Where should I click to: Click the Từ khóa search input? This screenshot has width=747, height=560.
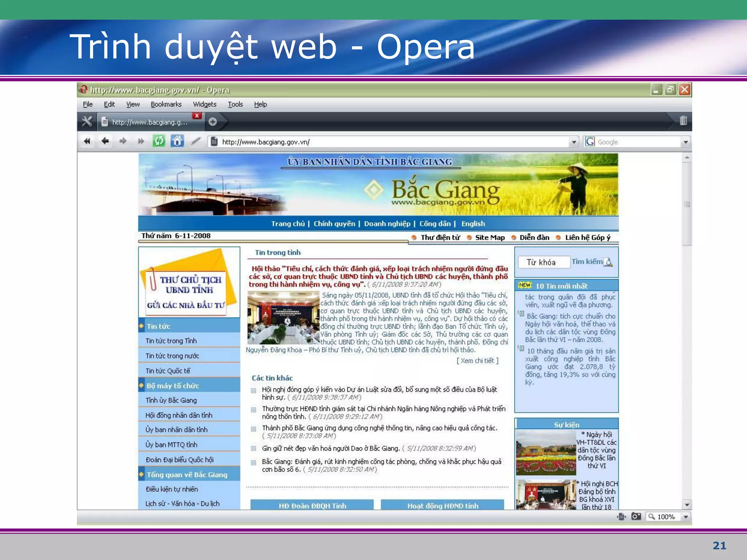544,262
